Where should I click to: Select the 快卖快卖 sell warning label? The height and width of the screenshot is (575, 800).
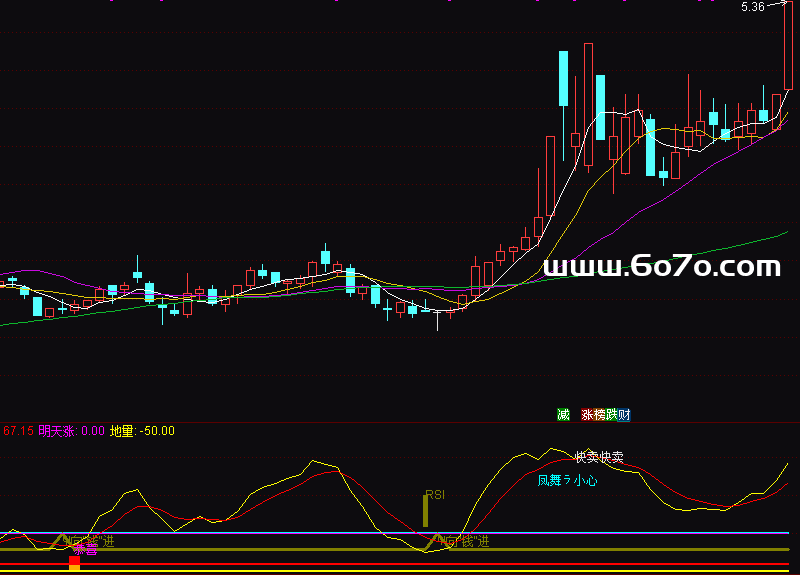[x=599, y=458]
